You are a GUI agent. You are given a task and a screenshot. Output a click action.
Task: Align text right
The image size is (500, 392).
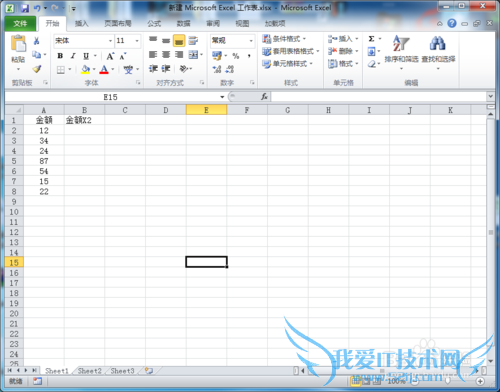tap(179, 54)
